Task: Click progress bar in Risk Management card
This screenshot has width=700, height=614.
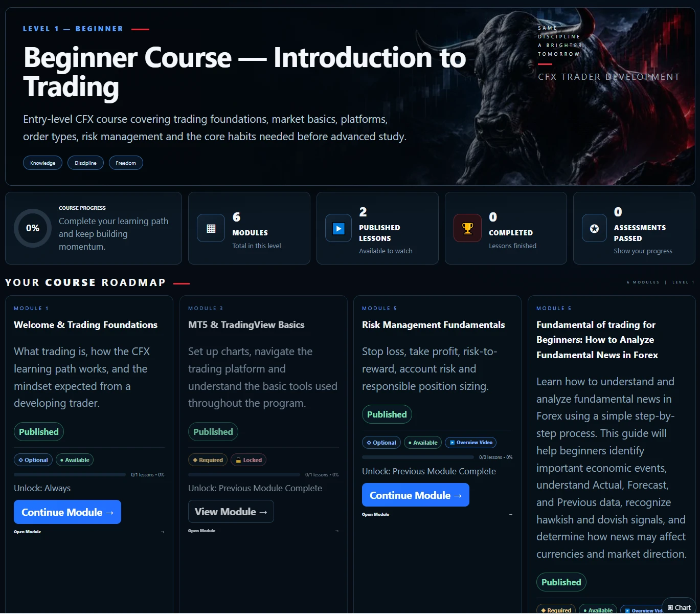Action: 418,457
